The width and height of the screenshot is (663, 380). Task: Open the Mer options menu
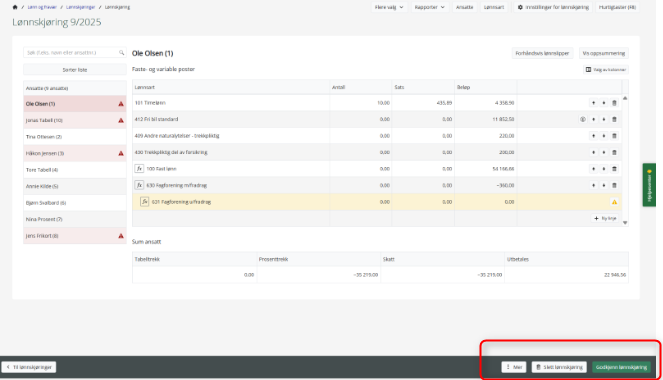point(514,367)
